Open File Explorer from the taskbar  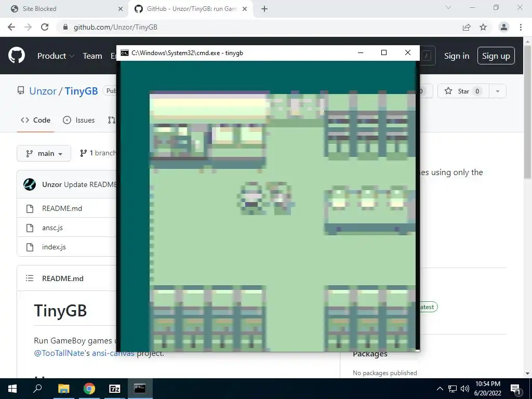[63, 389]
